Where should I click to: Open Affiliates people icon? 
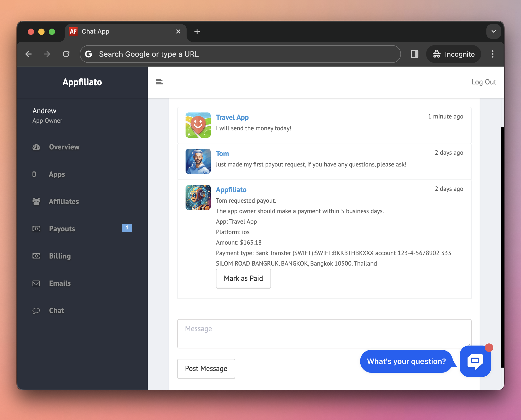pyautogui.click(x=36, y=201)
